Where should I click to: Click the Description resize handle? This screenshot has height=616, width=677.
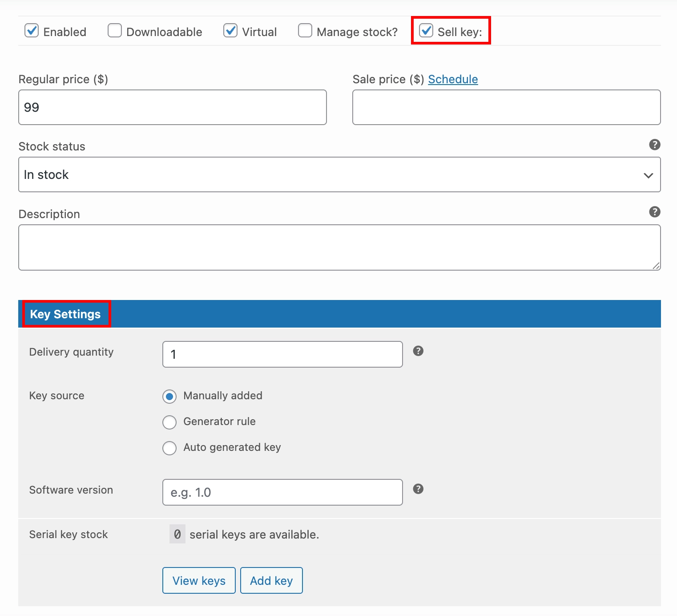tap(656, 266)
